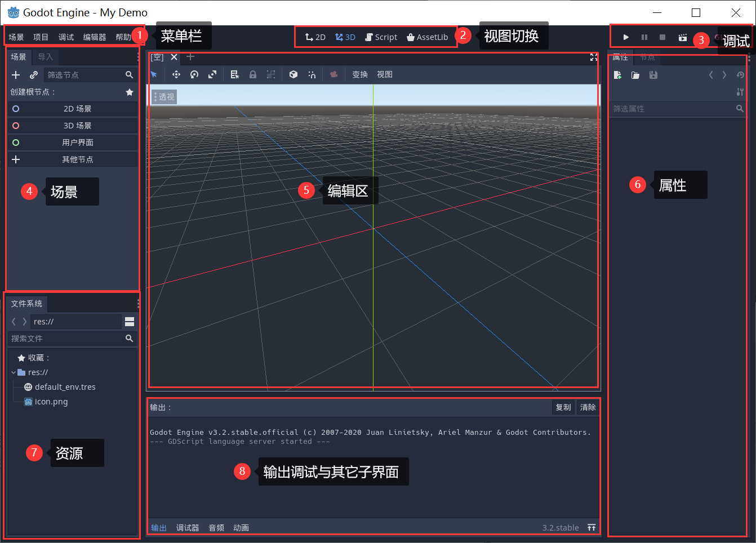Select the Move tool in the viewport toolbar

point(176,74)
